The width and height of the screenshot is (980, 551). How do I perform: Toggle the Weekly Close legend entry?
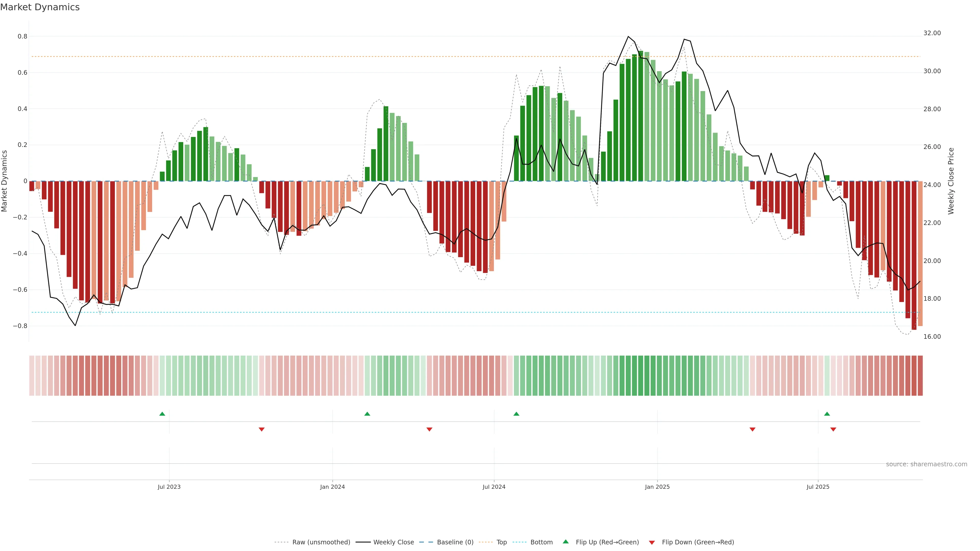[x=393, y=542]
